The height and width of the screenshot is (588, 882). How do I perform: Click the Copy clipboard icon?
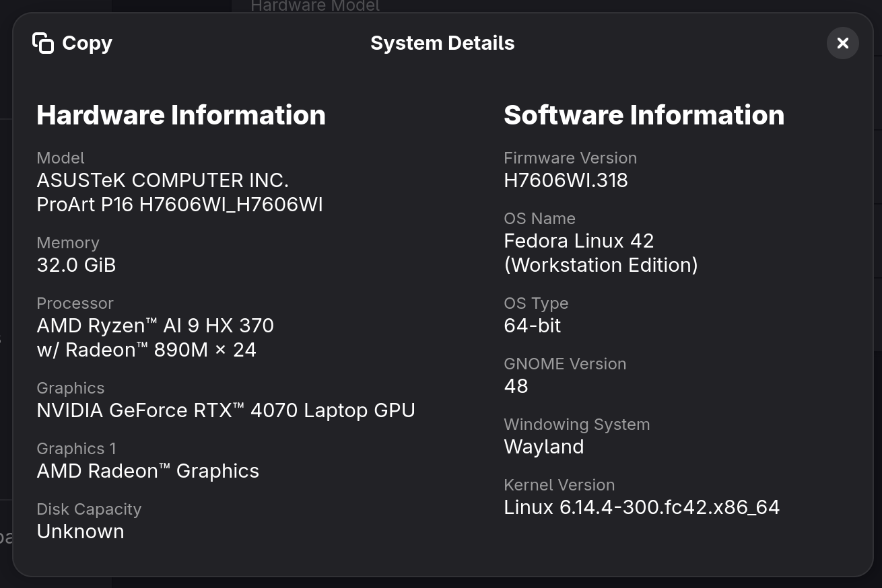click(x=43, y=43)
